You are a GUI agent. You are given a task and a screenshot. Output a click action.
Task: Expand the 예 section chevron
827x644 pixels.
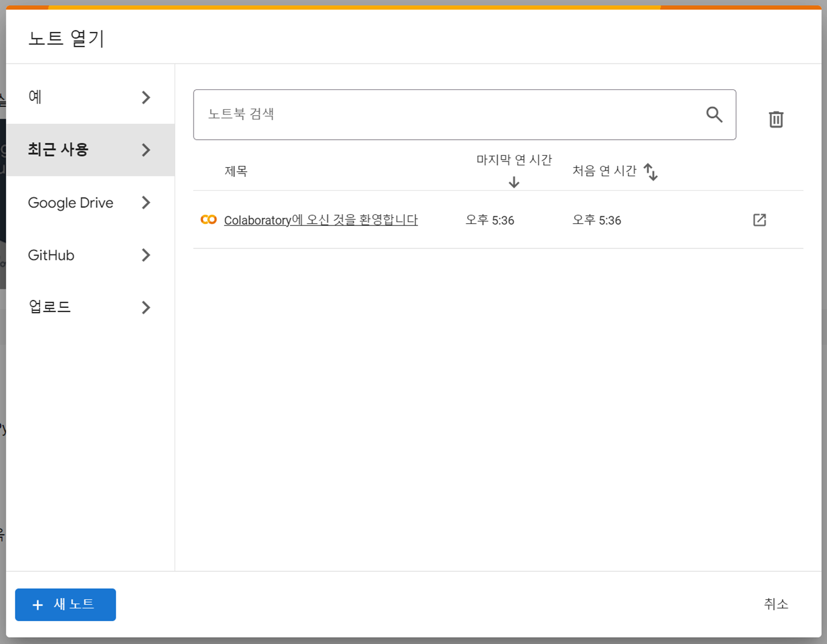(x=146, y=97)
